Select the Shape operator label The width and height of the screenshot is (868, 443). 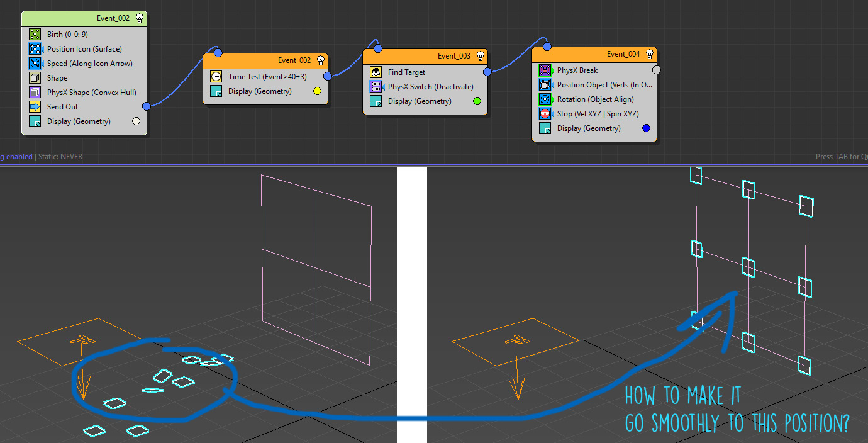tap(57, 78)
